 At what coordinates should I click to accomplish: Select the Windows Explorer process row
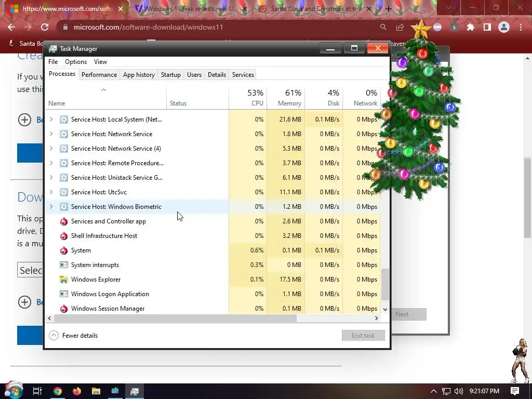(x=212, y=280)
